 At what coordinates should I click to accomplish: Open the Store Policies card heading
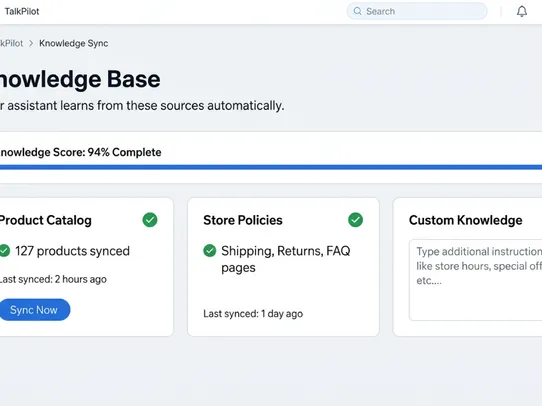243,220
